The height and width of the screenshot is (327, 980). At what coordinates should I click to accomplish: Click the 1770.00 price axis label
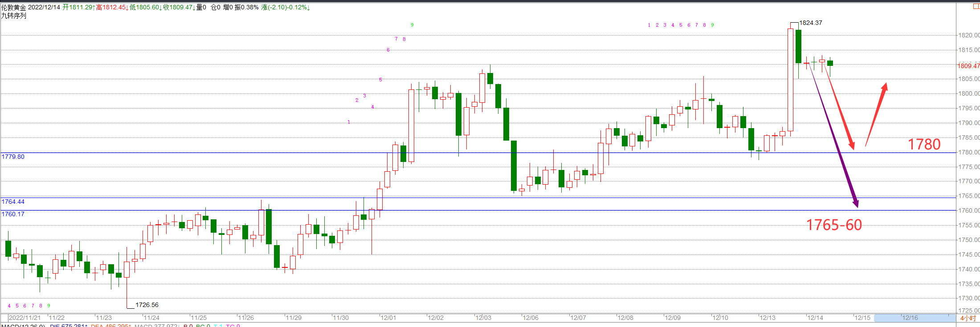(x=969, y=181)
